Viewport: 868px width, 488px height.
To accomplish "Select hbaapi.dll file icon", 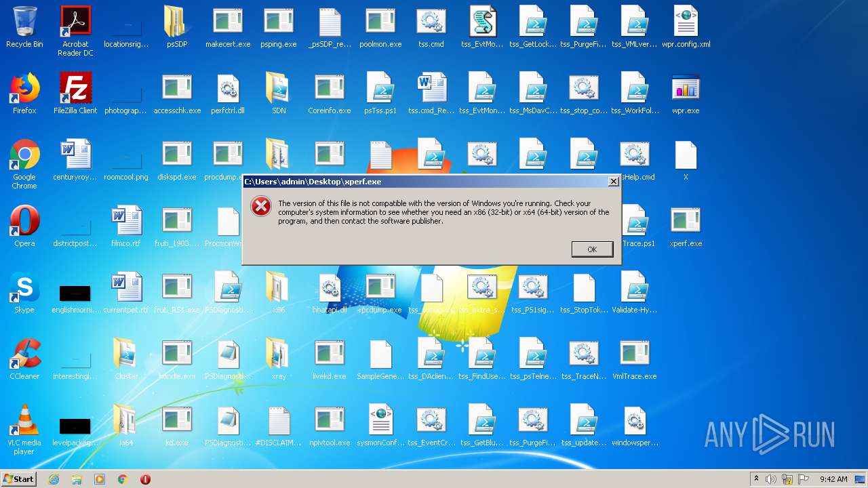I will (x=330, y=293).
